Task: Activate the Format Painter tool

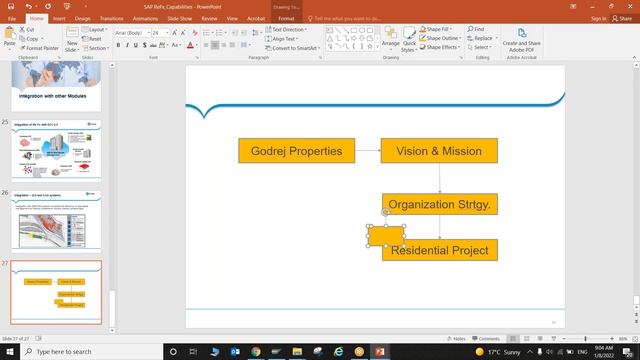Action: pyautogui.click(x=39, y=48)
